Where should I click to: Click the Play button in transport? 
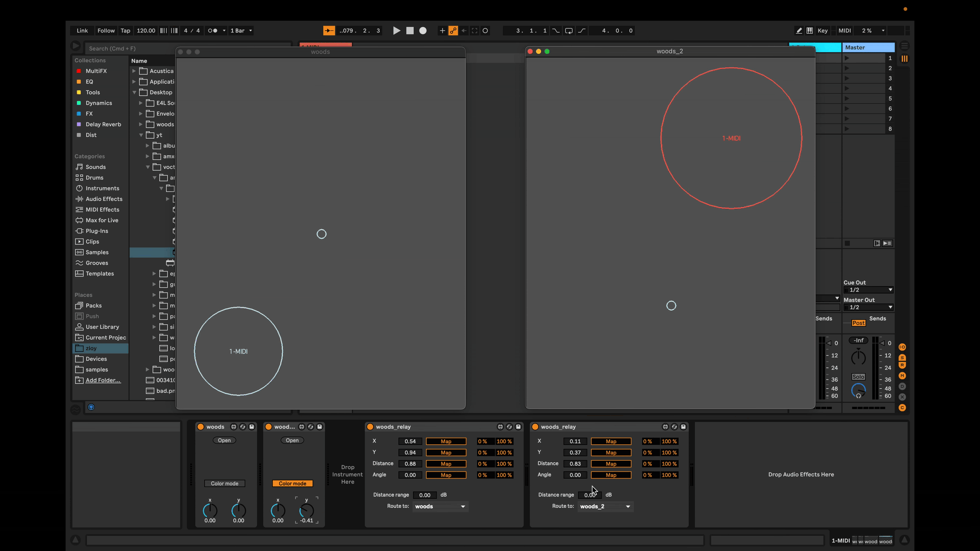[396, 31]
